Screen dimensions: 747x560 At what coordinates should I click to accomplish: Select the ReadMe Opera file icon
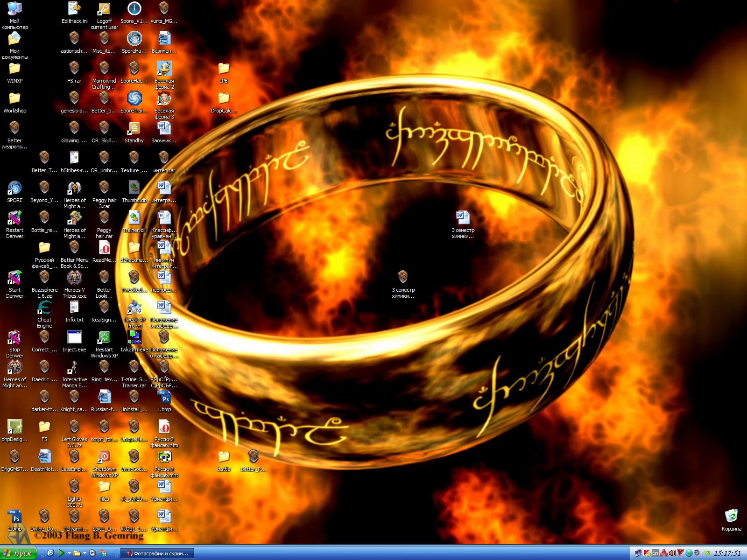coord(104,252)
